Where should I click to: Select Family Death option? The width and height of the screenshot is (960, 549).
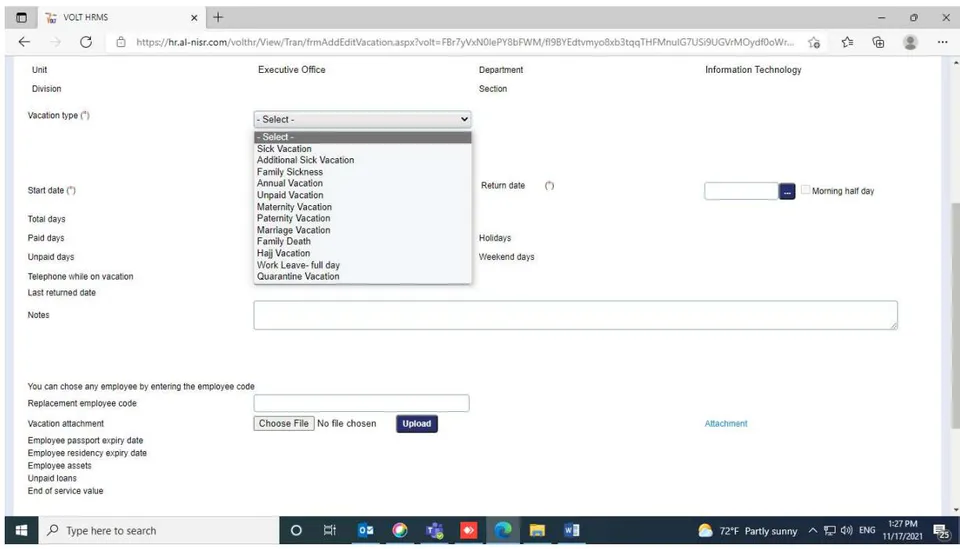coord(362,241)
